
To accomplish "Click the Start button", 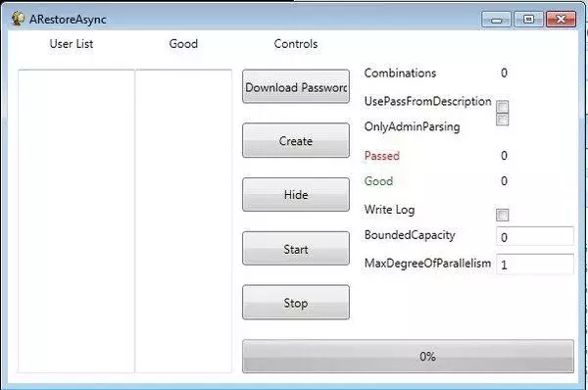I will click(296, 249).
